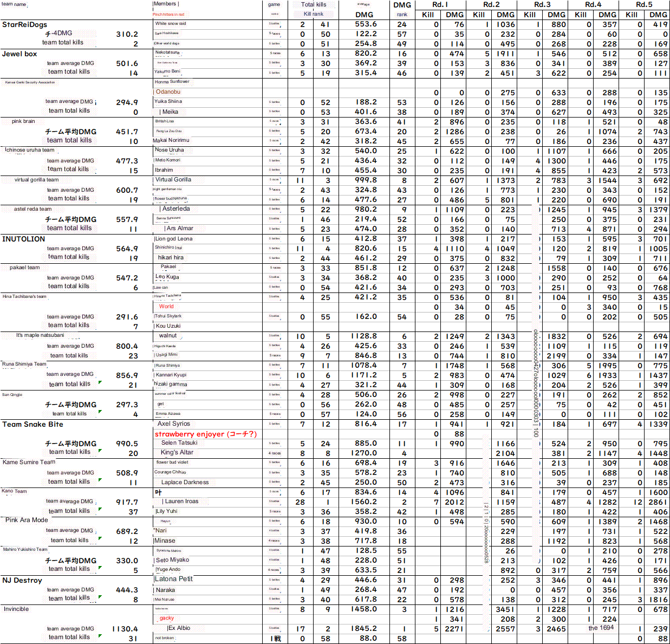Select team average value "990.5"
Viewport: 670px width, 644px height.
coord(127,444)
